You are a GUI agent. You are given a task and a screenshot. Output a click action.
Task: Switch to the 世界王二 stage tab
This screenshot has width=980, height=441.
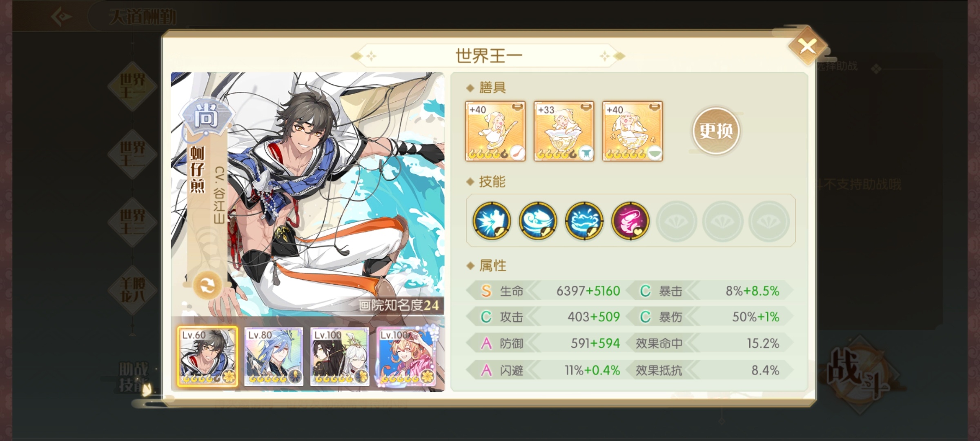point(132,154)
